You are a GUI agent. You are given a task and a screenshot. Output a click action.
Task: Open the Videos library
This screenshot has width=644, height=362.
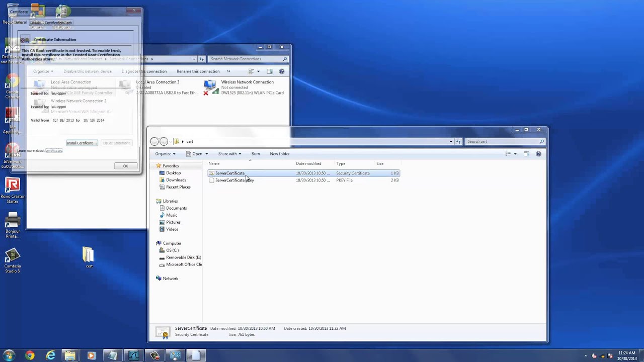(172, 229)
